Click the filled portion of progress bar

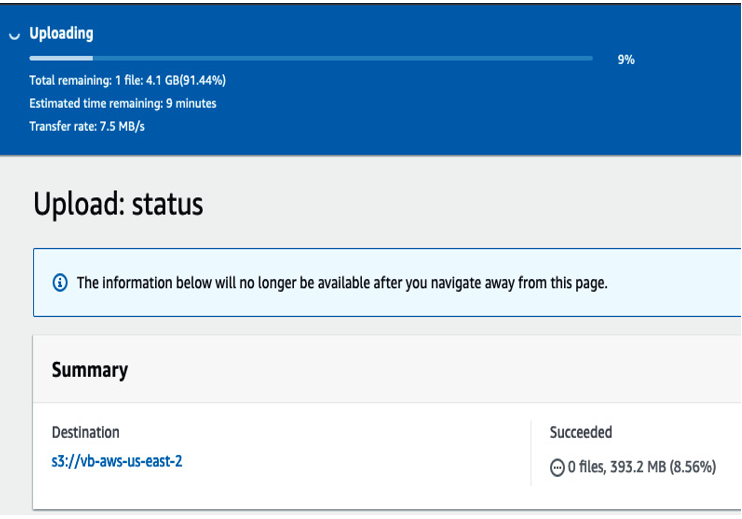coord(61,58)
